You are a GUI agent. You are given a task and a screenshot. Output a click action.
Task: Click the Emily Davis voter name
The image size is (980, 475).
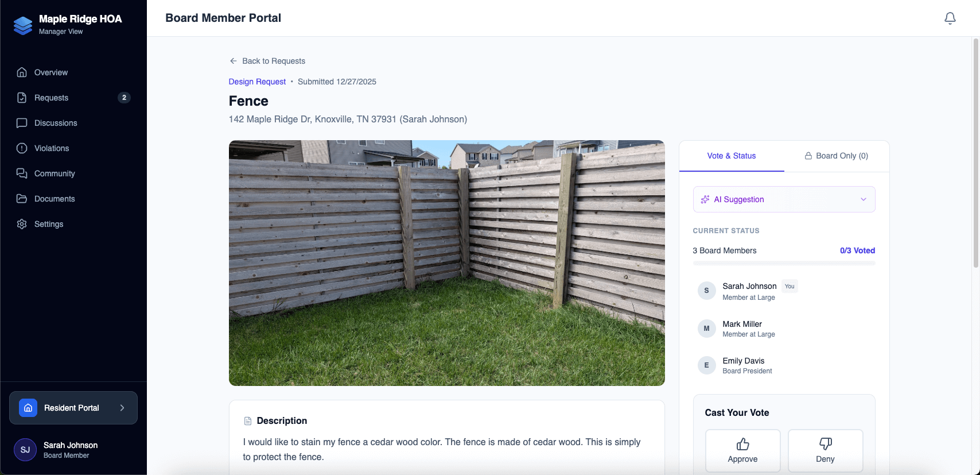[743, 361]
